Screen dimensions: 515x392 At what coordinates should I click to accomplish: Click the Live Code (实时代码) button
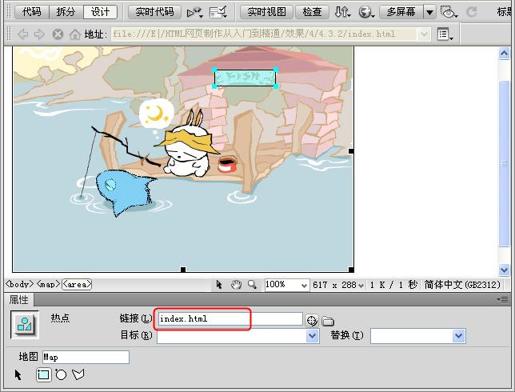click(155, 12)
